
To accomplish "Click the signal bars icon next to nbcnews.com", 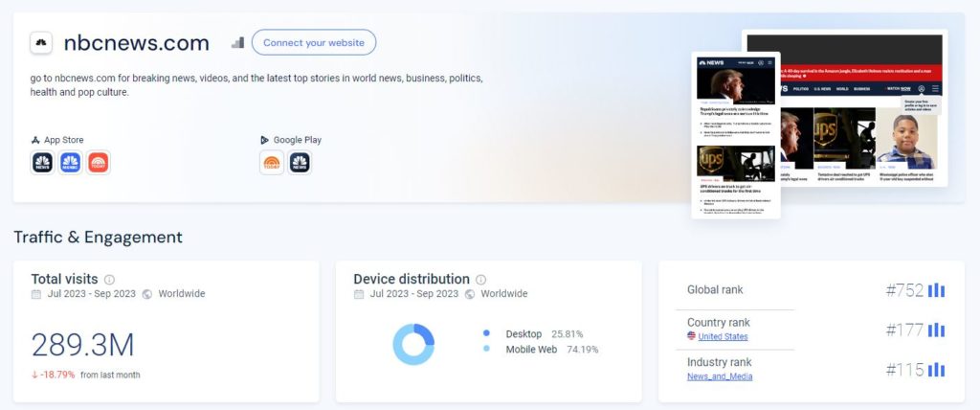I will point(237,42).
